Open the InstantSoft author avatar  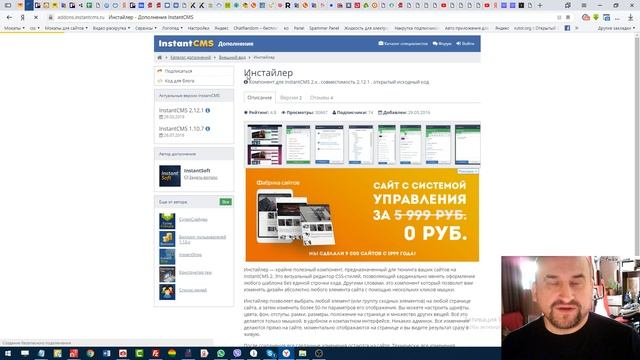point(170,176)
